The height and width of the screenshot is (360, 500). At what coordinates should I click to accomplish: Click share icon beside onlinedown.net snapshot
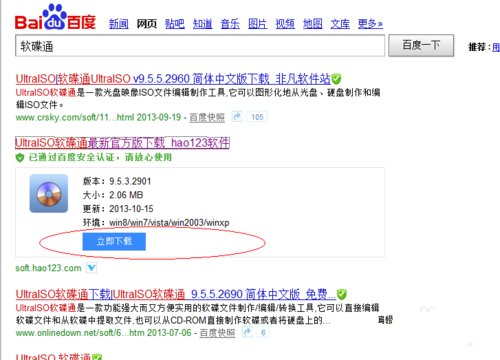point(247,332)
